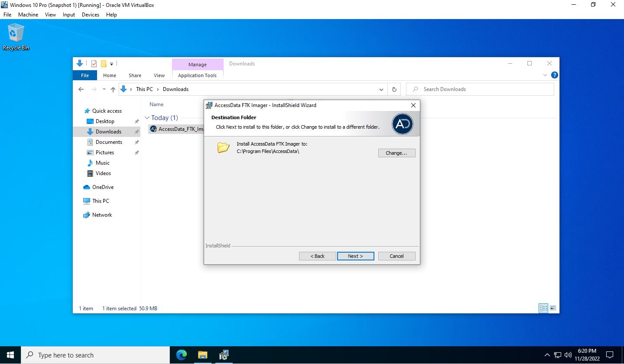Click the network tray icon
The width and height of the screenshot is (624, 364).
point(558,355)
